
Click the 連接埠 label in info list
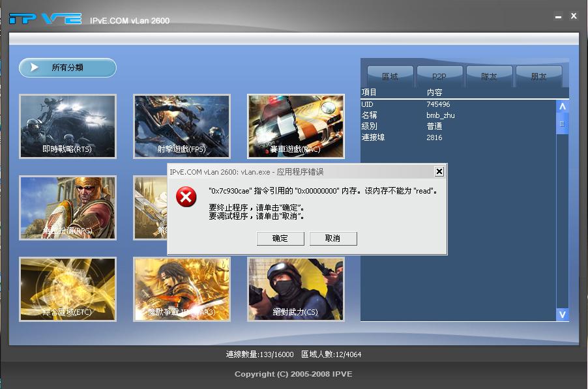click(373, 137)
